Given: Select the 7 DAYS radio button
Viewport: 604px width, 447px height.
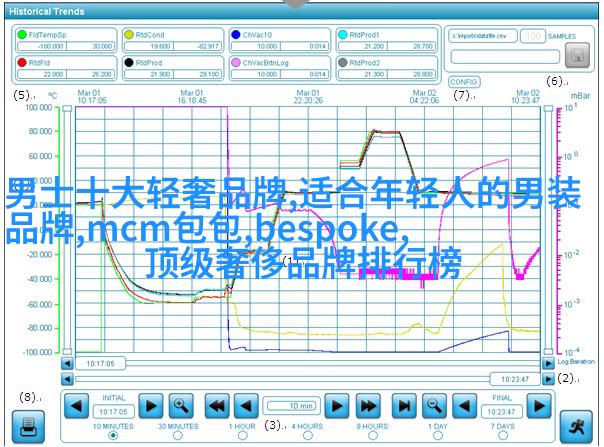Looking at the screenshot, I should [x=503, y=435].
